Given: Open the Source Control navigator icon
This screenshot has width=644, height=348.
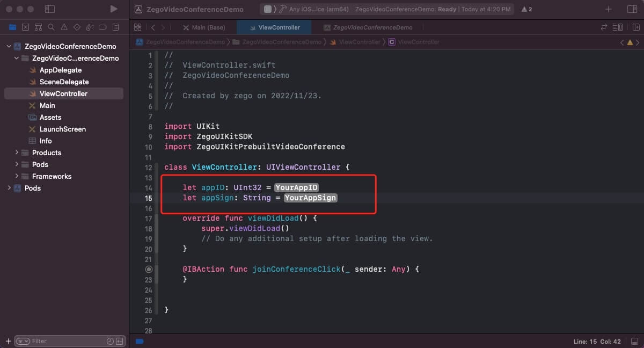Looking at the screenshot, I should click(x=25, y=27).
